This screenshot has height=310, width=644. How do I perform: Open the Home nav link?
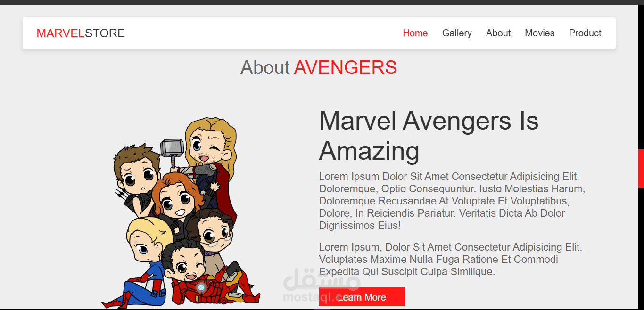tap(415, 33)
